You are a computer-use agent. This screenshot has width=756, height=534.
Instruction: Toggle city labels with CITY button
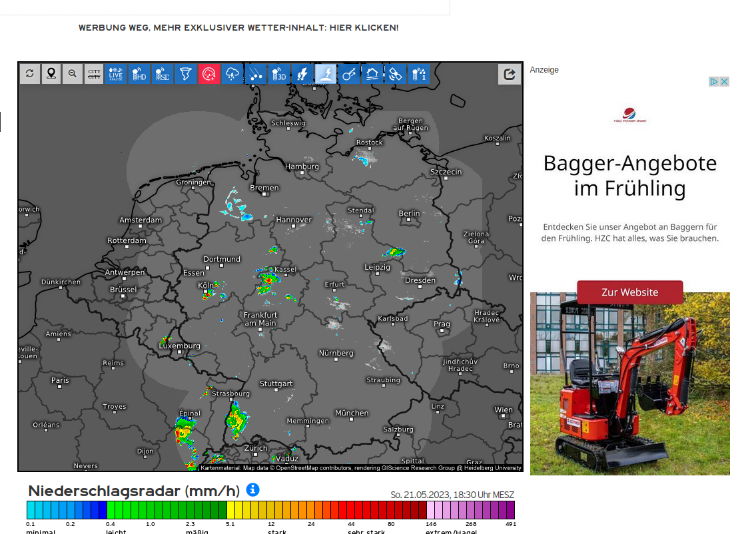[x=95, y=74]
